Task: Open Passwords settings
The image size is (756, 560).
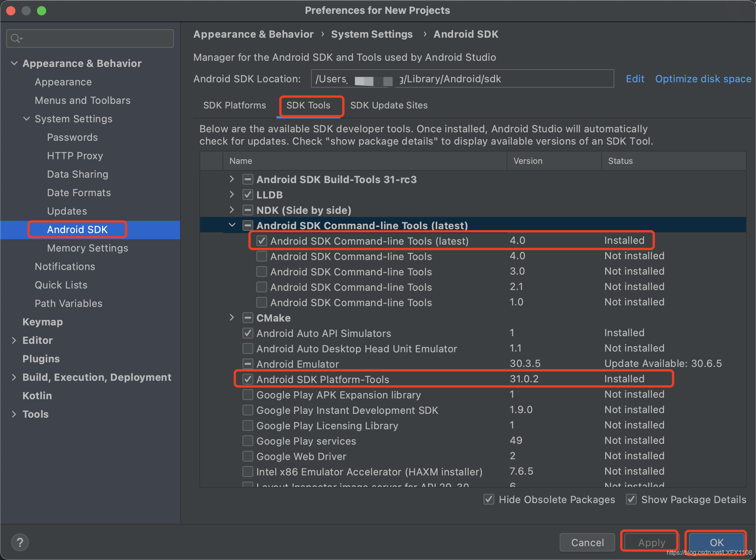Action: pyautogui.click(x=72, y=137)
